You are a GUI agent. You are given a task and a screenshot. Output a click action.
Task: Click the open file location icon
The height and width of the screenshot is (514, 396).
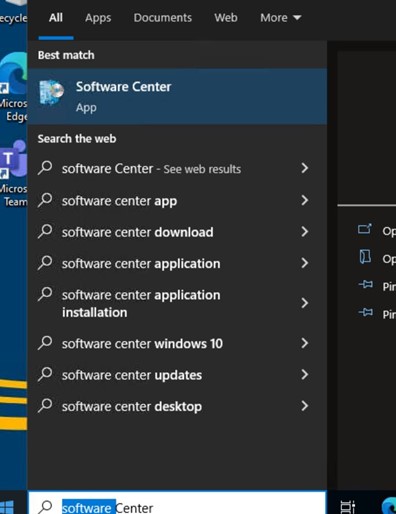365,257
